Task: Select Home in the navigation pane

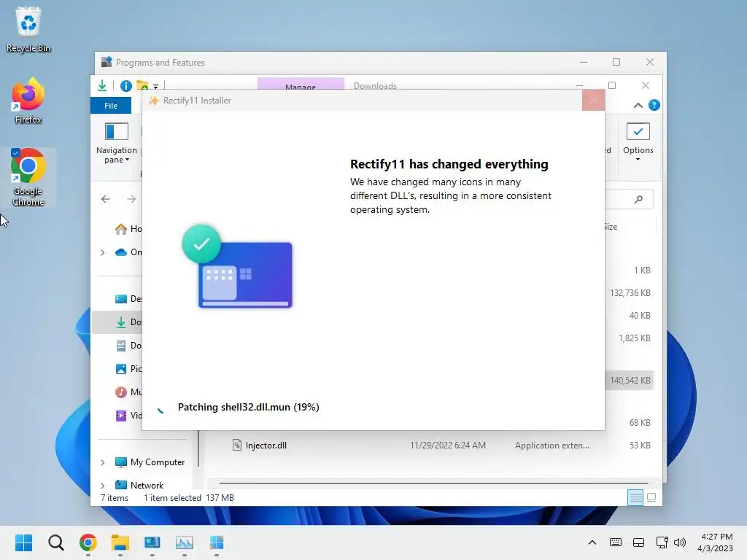Action: pyautogui.click(x=128, y=229)
